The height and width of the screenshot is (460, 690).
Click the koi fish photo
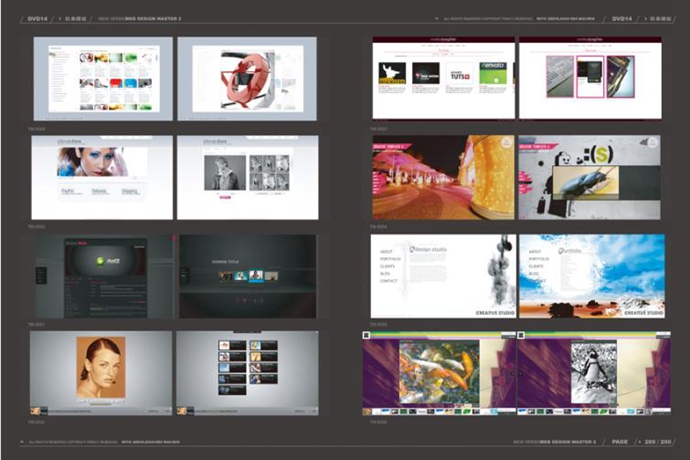click(439, 372)
